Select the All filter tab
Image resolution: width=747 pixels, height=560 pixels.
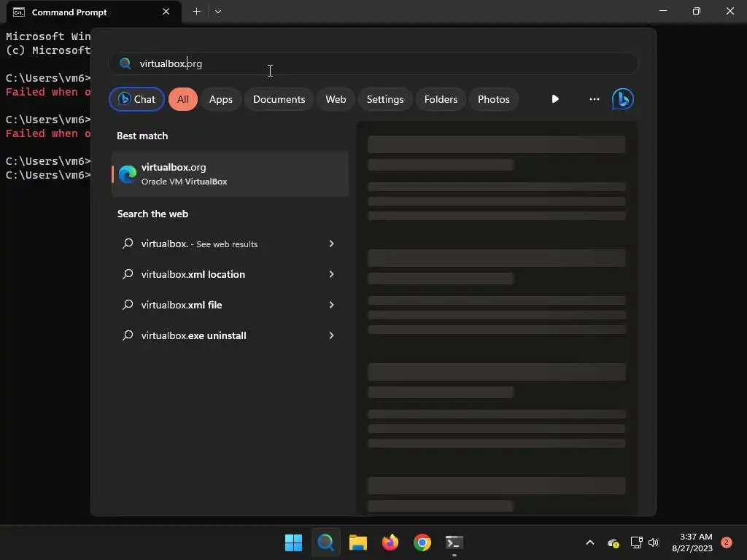click(x=183, y=99)
